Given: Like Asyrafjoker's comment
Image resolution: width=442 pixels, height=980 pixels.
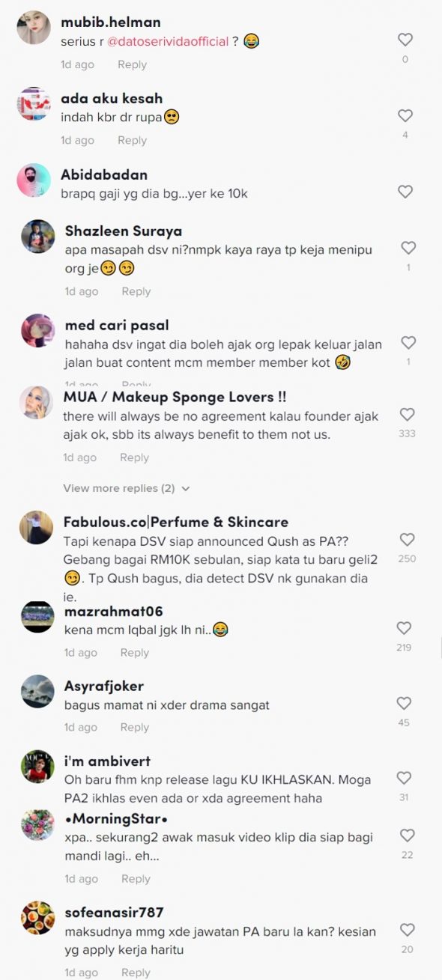Looking at the screenshot, I should pos(404,703).
